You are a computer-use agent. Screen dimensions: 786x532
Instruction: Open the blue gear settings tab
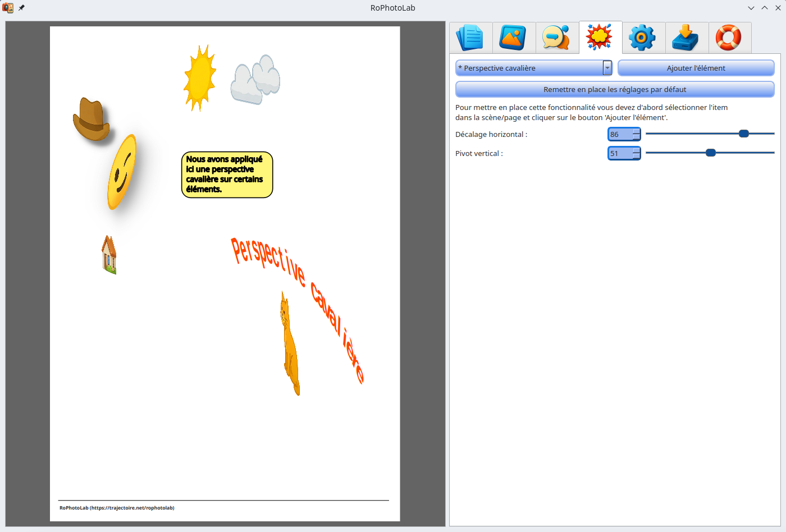click(x=643, y=38)
